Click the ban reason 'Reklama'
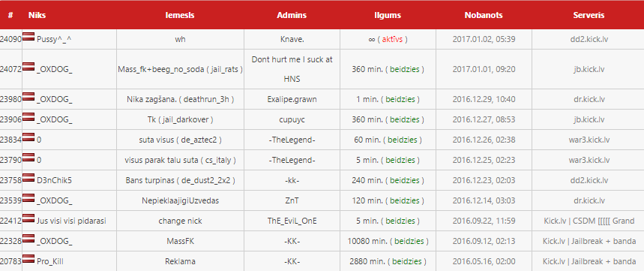 (x=180, y=261)
